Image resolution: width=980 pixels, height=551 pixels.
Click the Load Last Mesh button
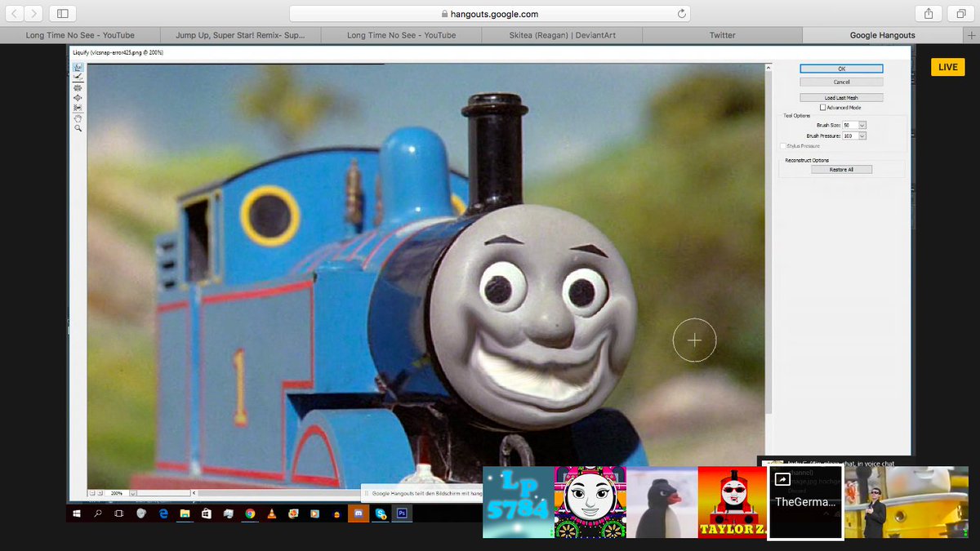click(841, 97)
